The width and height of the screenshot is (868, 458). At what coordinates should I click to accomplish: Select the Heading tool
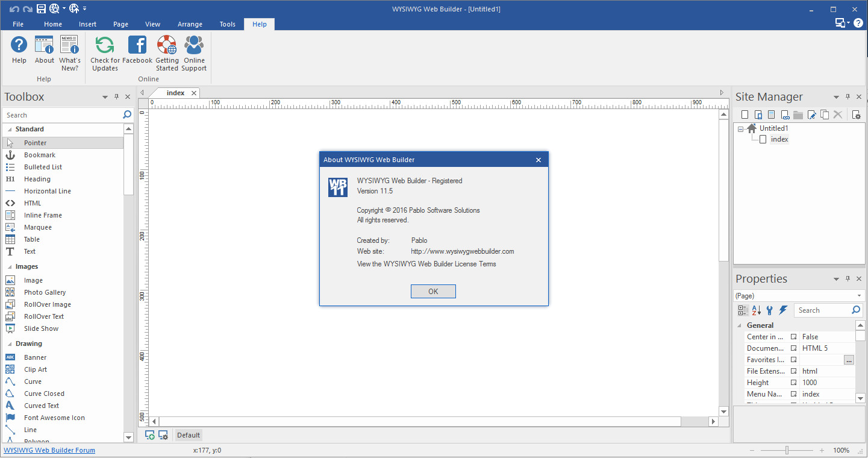tap(63, 179)
